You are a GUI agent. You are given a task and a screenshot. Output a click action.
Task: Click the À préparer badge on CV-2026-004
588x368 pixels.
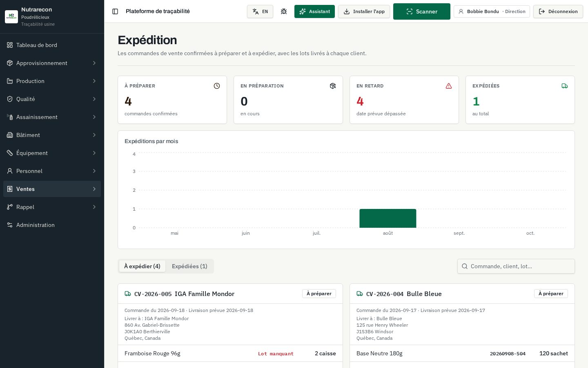coord(551,294)
